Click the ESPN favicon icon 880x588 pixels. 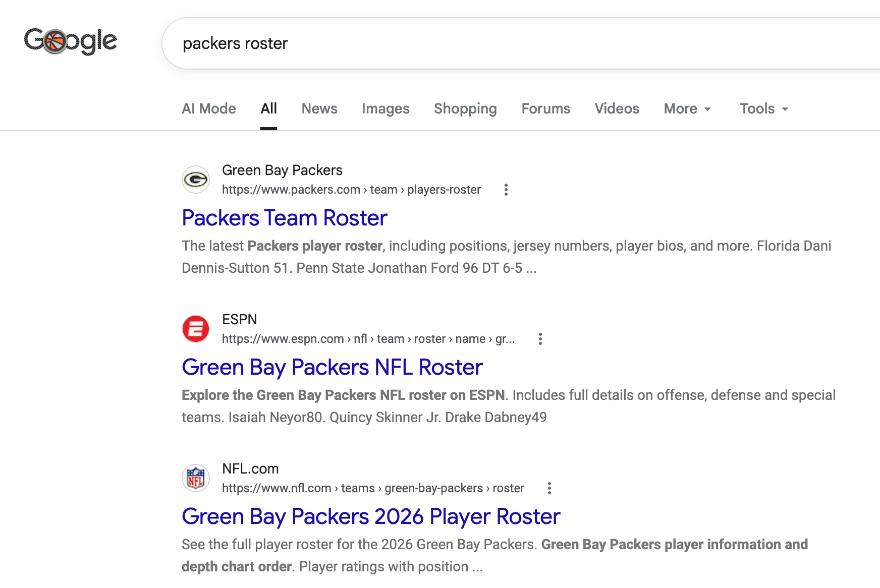click(x=196, y=329)
